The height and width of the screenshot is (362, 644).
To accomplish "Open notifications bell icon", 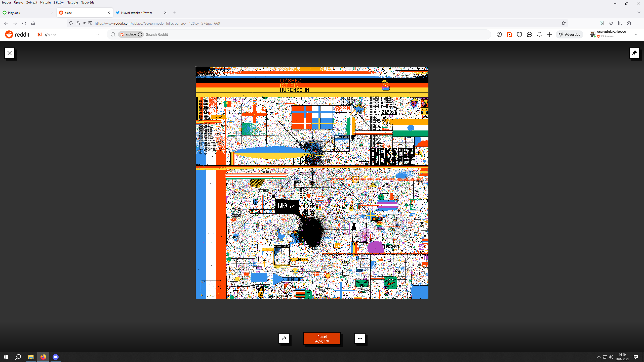I will [x=539, y=34].
